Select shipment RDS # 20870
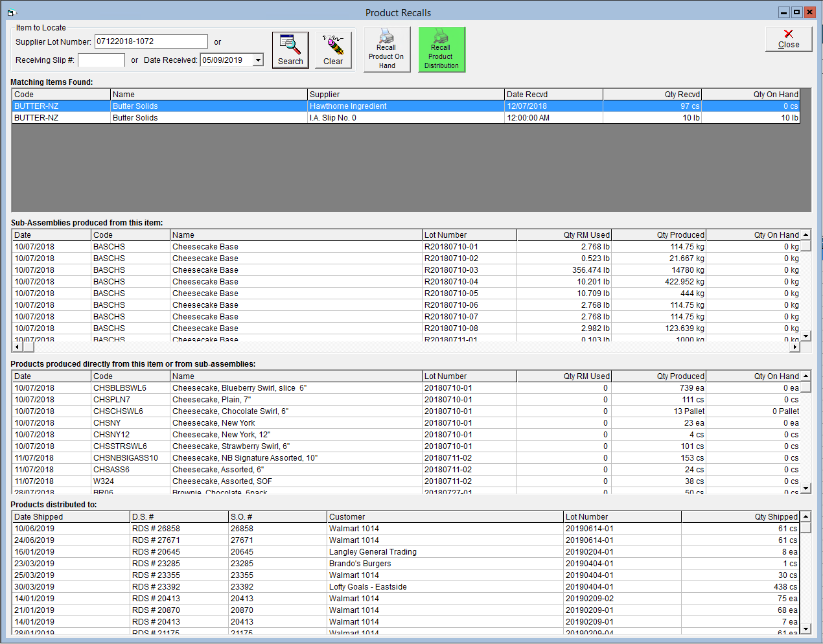The height and width of the screenshot is (644, 823). tap(406, 610)
